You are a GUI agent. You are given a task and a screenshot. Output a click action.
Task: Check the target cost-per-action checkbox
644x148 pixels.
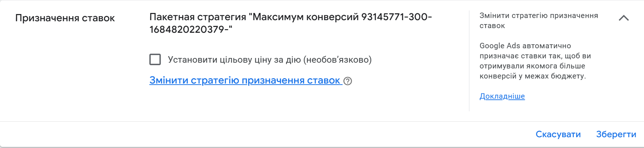pos(155,59)
